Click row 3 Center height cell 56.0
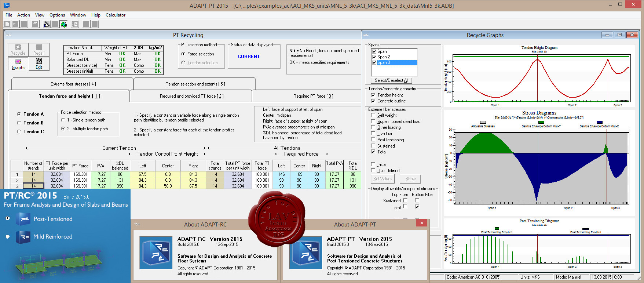This screenshot has width=644, height=283. (x=168, y=186)
